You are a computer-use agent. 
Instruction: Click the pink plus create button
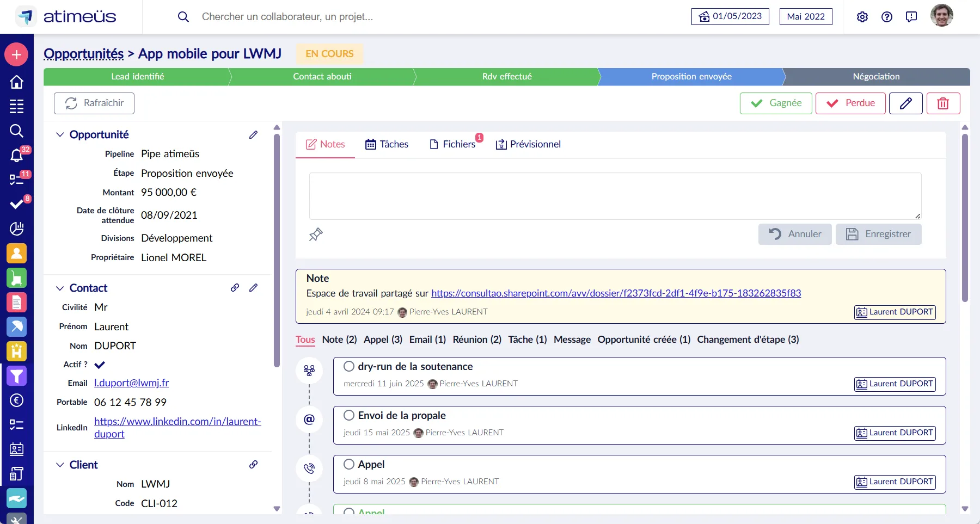[16, 55]
